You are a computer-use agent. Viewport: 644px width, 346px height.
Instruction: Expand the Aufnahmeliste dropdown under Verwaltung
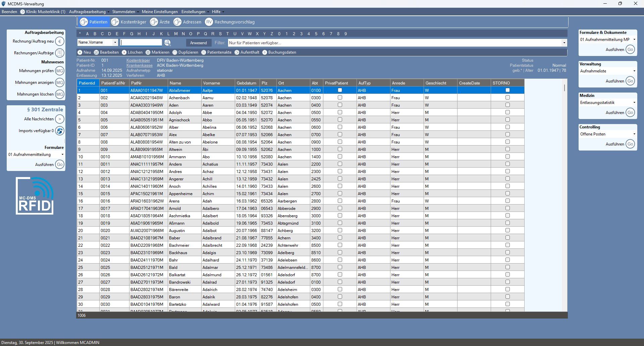tap(634, 71)
